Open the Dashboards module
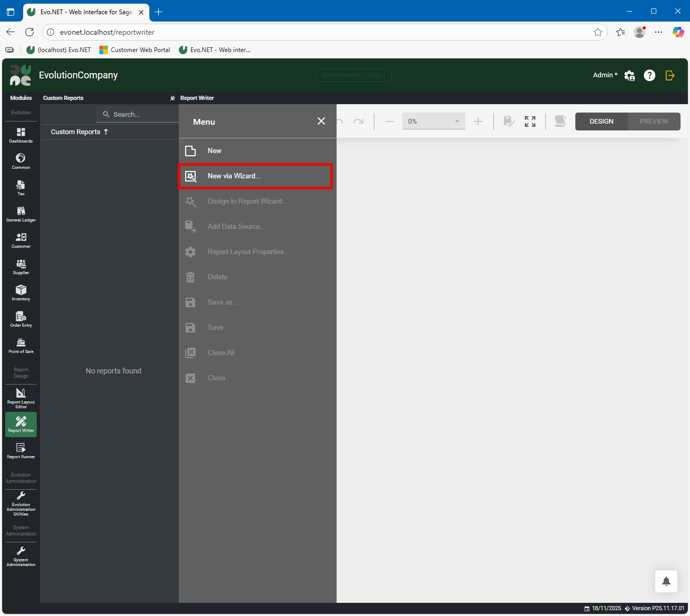This screenshot has height=616, width=690. click(x=21, y=135)
